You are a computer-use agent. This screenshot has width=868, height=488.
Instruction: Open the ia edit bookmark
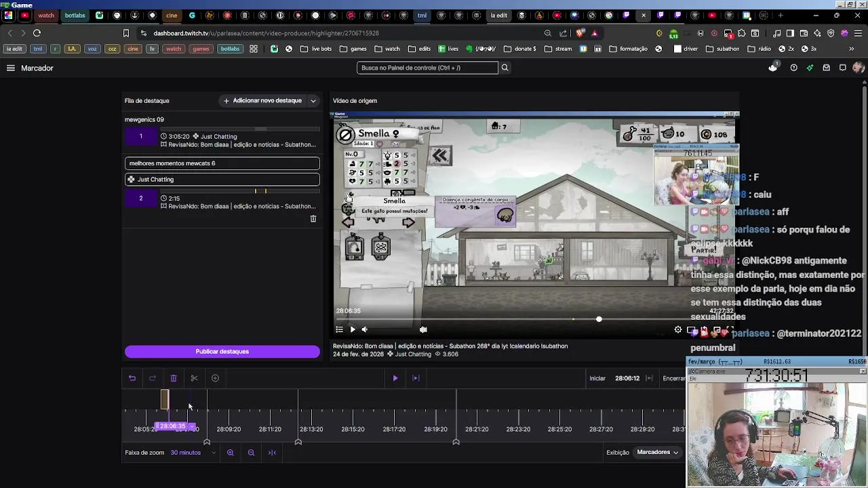[x=14, y=49]
